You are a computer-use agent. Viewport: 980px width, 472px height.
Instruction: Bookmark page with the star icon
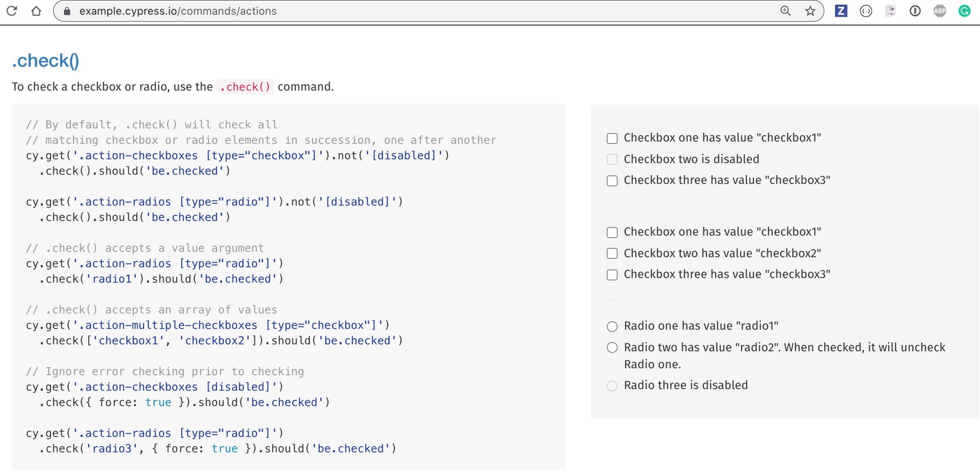(810, 11)
